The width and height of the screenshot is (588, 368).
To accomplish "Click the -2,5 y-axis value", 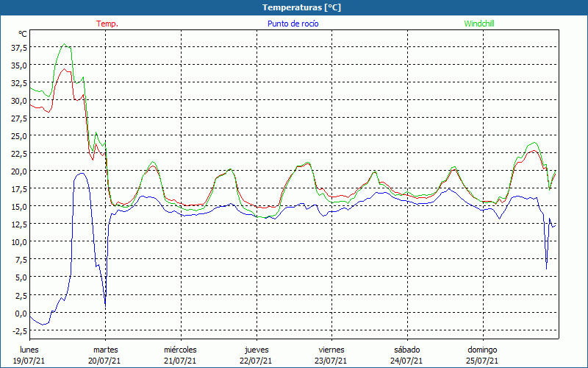I will click(x=20, y=330).
